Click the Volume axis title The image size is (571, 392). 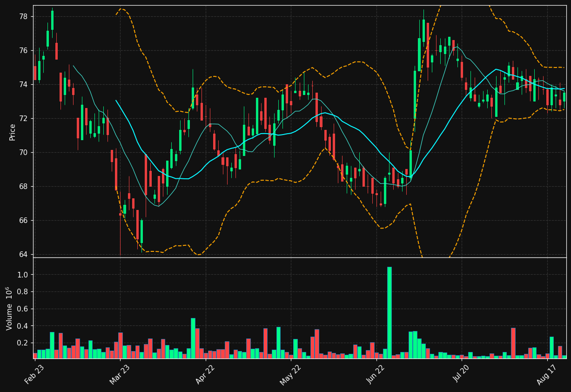coord(9,308)
